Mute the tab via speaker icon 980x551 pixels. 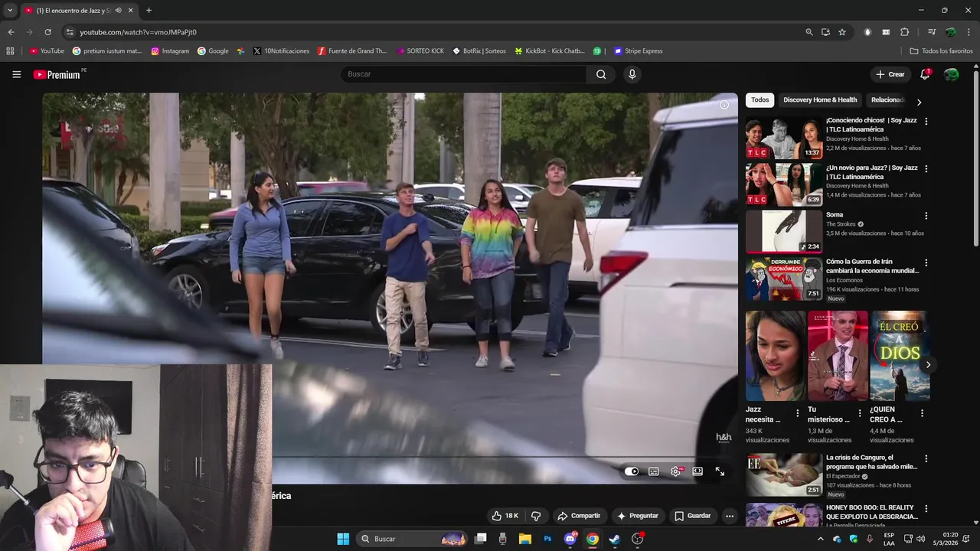[x=118, y=11]
